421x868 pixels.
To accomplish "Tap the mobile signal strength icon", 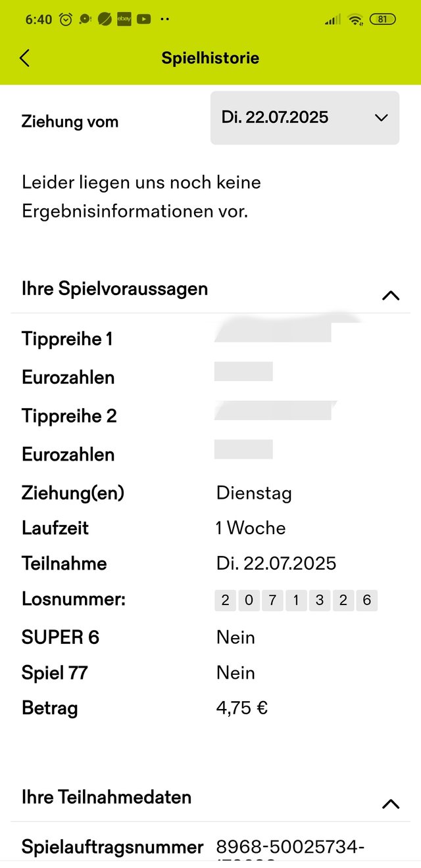I will pyautogui.click(x=333, y=20).
